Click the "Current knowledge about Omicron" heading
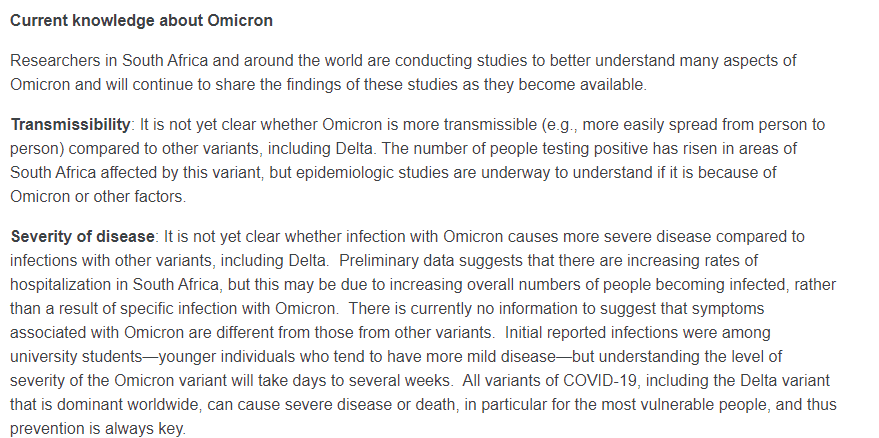Viewport: 879px width, 438px height. (x=141, y=21)
